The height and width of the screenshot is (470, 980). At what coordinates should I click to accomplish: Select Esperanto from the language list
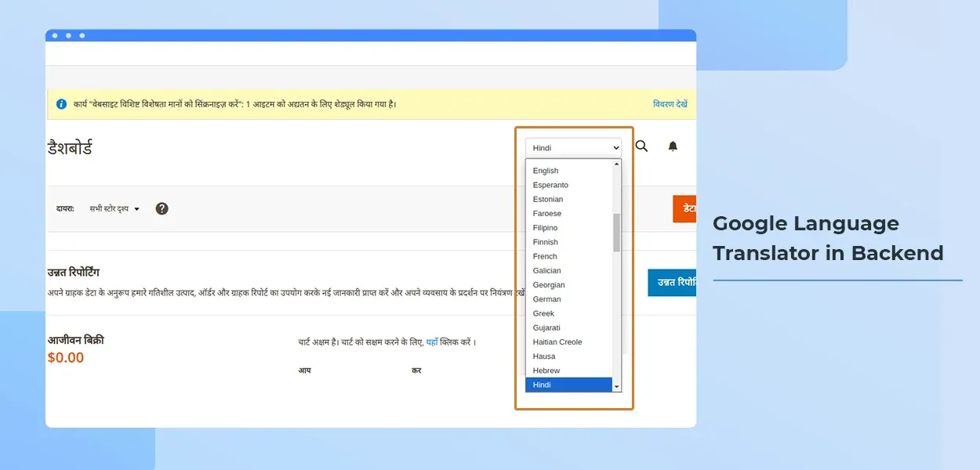pos(550,185)
